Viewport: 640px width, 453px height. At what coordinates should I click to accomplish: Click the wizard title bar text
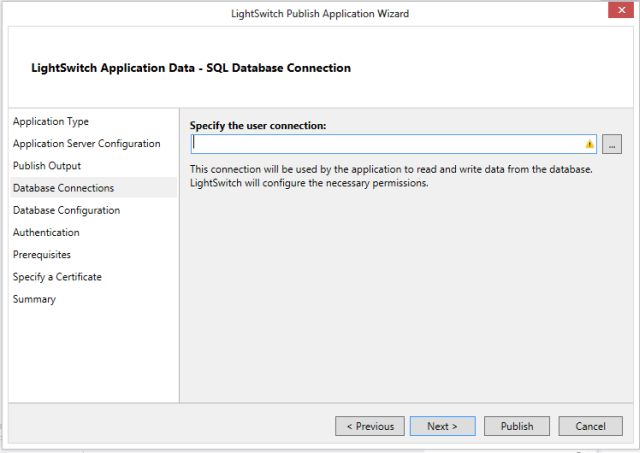(x=318, y=13)
